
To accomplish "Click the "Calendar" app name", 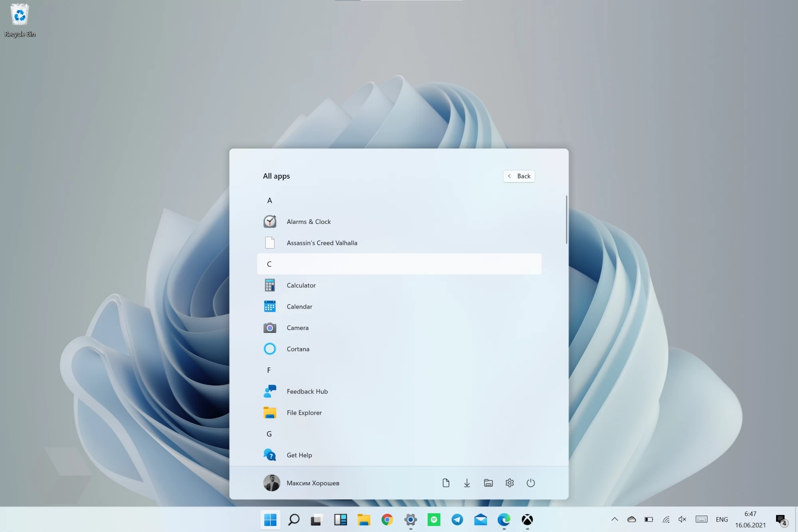I will (x=299, y=307).
